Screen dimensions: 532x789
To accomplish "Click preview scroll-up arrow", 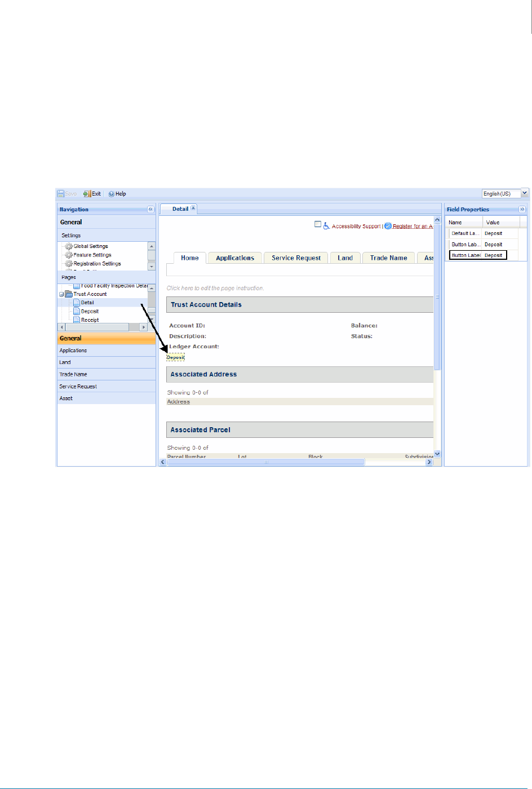I will pos(437,220).
